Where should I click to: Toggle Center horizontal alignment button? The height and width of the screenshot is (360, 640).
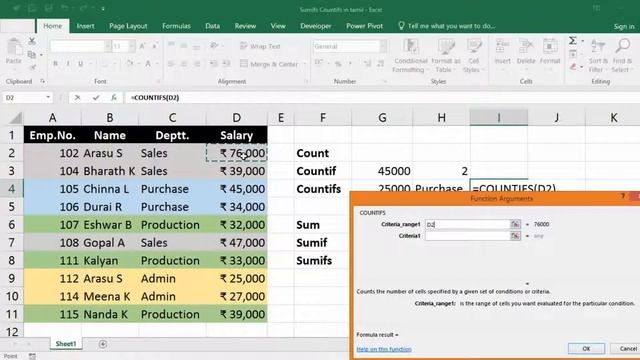[x=184, y=64]
